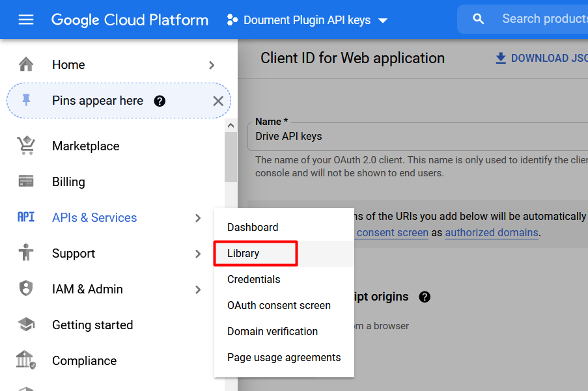Open the project dropdown arrow
This screenshot has height=391, width=588.
coord(383,21)
